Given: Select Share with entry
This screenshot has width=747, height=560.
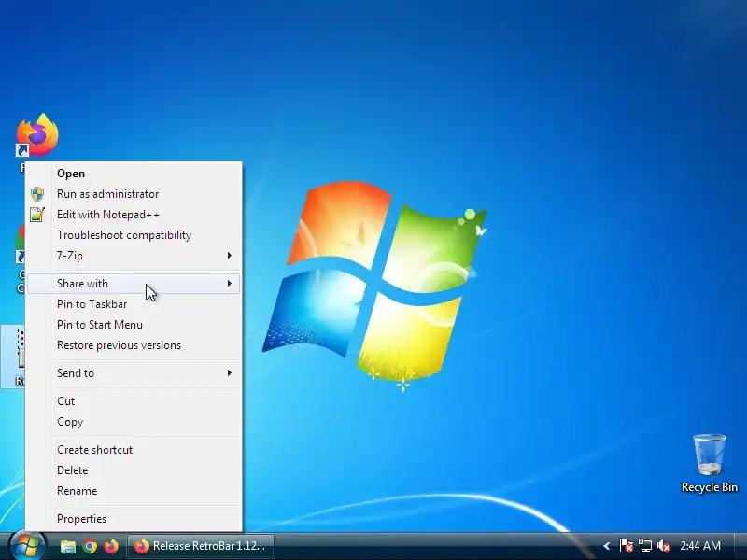Looking at the screenshot, I should click(x=134, y=284).
